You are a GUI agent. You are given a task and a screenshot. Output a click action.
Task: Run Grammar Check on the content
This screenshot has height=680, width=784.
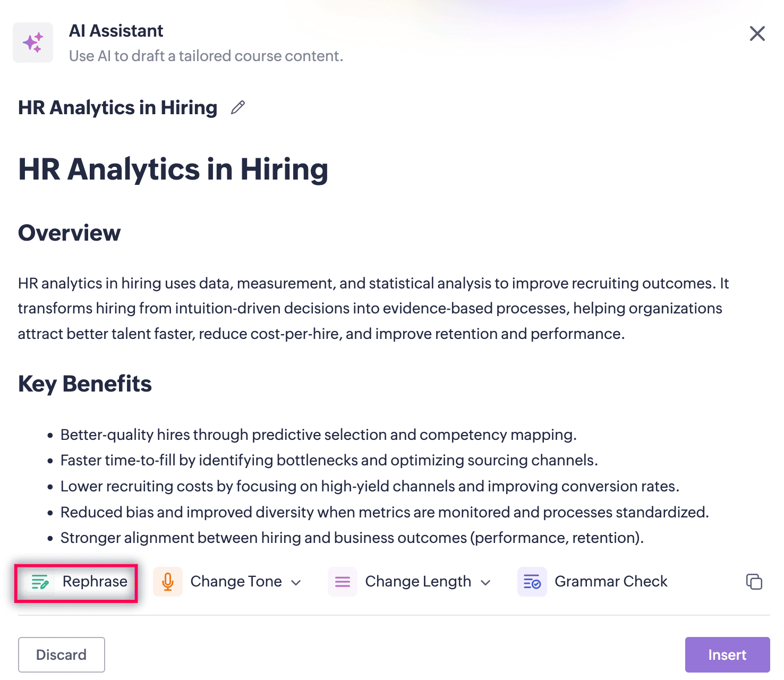611,582
